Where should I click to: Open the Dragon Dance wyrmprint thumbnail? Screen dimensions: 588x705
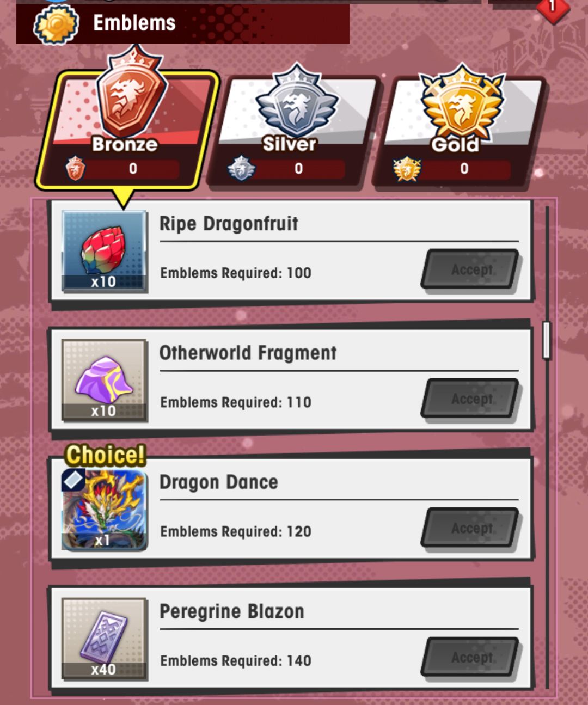coord(104,510)
